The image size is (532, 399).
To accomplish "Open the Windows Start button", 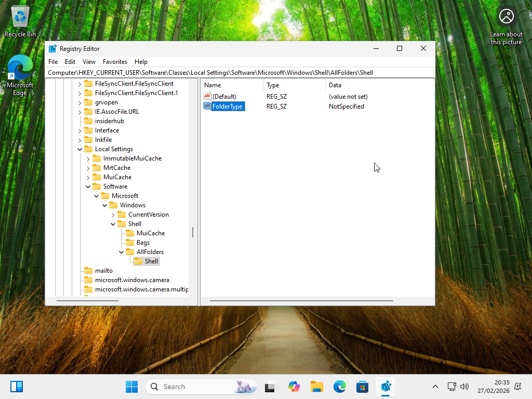I will click(x=131, y=387).
